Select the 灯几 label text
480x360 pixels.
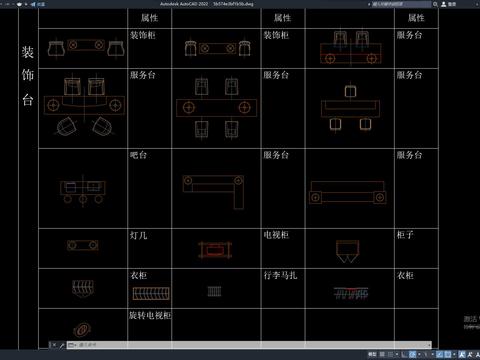138,235
